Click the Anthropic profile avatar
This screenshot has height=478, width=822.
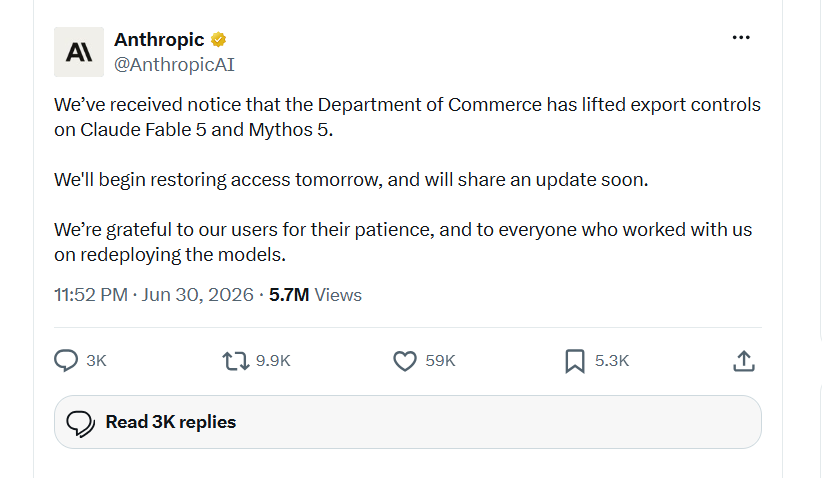(x=79, y=52)
